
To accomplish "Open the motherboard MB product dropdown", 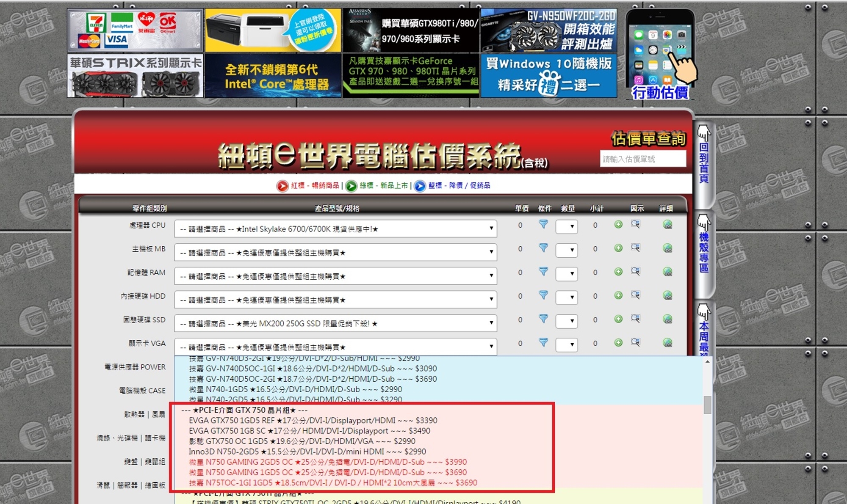I will 335,253.
